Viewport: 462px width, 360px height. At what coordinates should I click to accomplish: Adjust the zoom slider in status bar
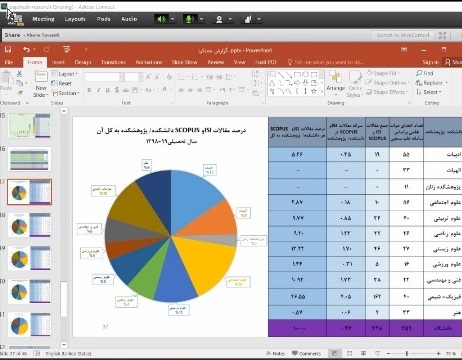click(x=407, y=353)
